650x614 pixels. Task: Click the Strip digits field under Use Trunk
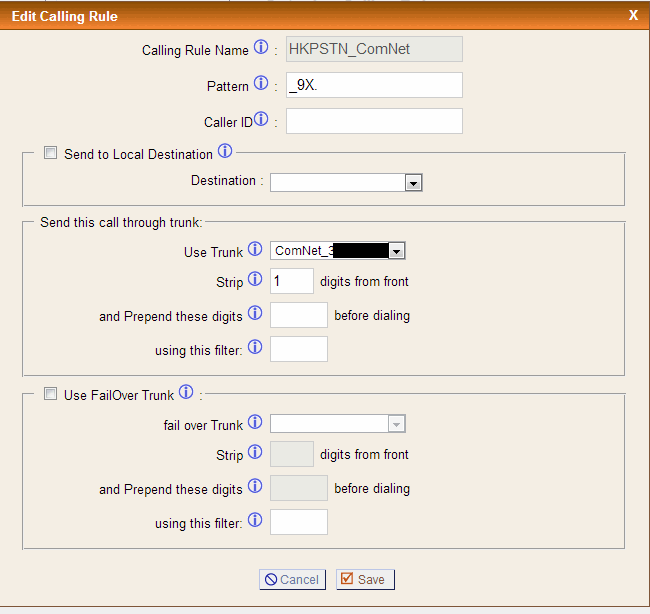click(292, 281)
